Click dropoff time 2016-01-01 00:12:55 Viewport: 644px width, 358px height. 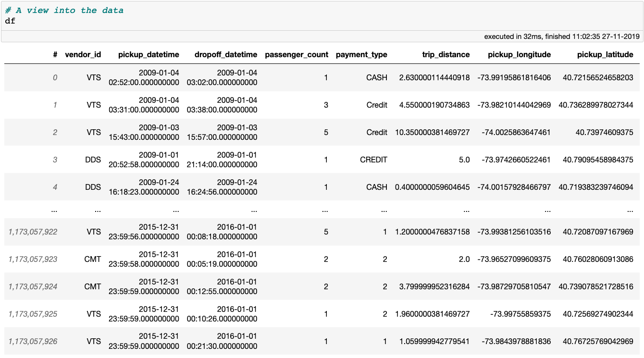[x=222, y=286]
